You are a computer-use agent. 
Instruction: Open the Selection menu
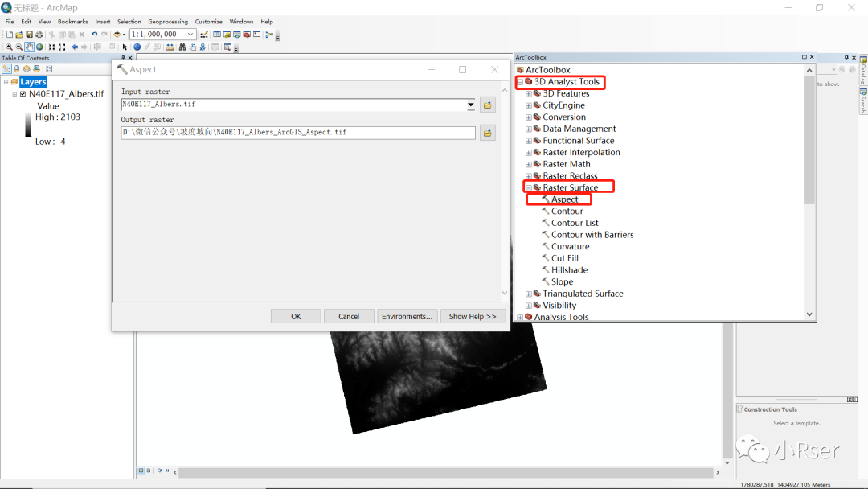[x=129, y=22]
